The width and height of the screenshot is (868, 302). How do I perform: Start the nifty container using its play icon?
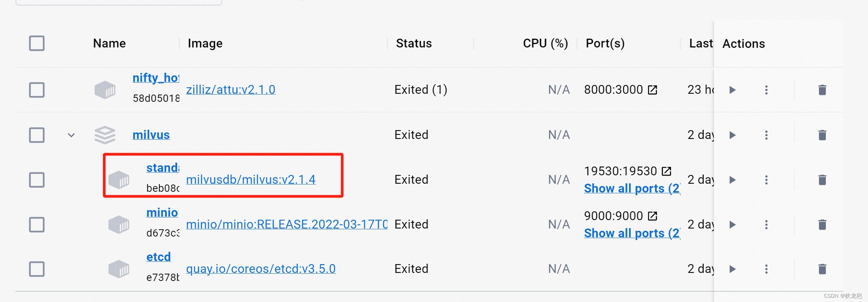tap(732, 90)
